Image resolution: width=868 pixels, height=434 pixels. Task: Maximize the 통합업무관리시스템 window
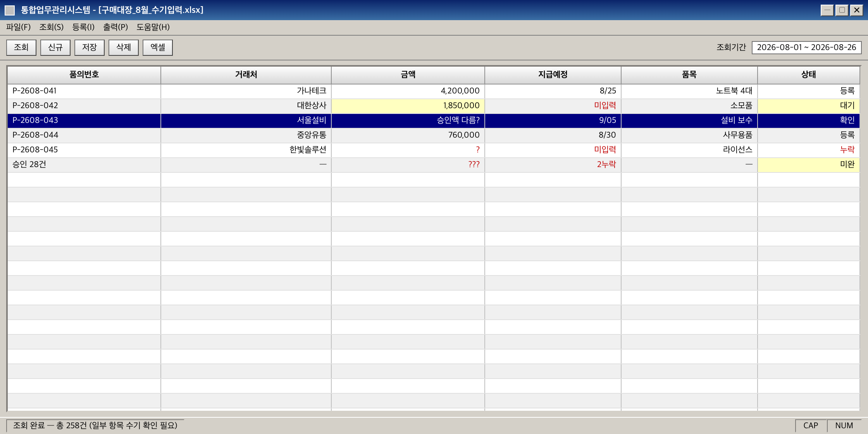[x=842, y=10]
